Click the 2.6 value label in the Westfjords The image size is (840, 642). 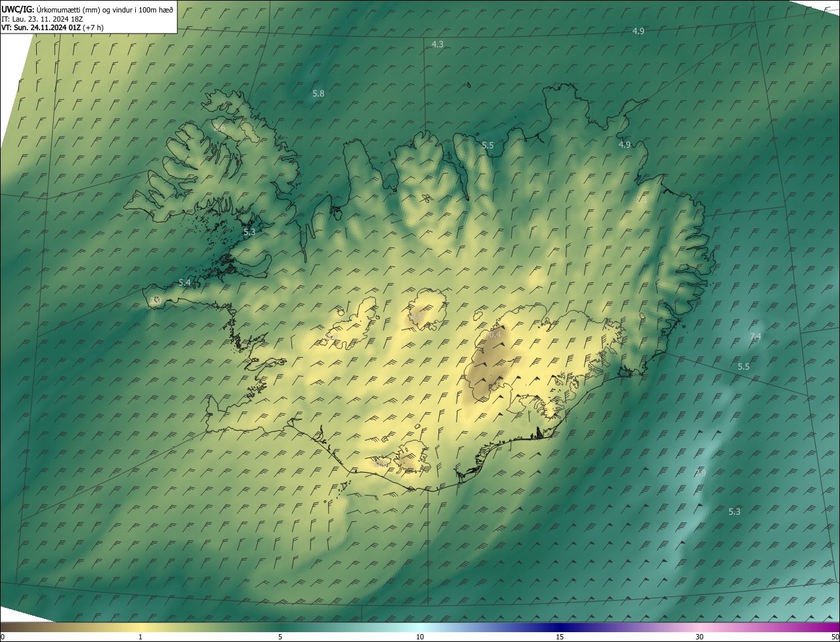pos(219,128)
